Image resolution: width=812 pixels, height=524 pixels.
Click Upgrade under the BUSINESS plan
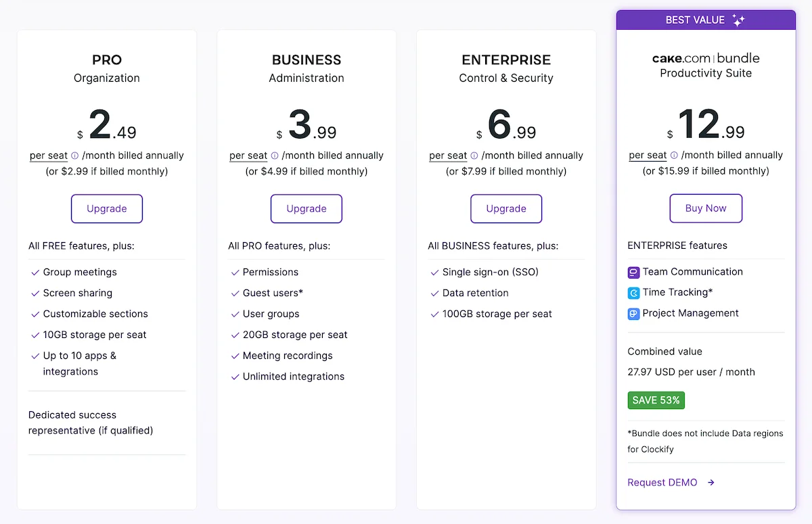pyautogui.click(x=307, y=208)
